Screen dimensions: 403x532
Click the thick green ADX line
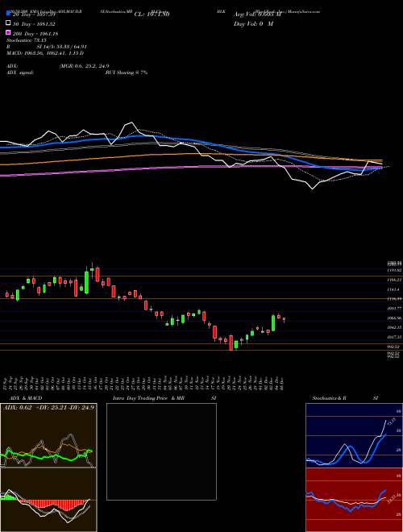46,455
